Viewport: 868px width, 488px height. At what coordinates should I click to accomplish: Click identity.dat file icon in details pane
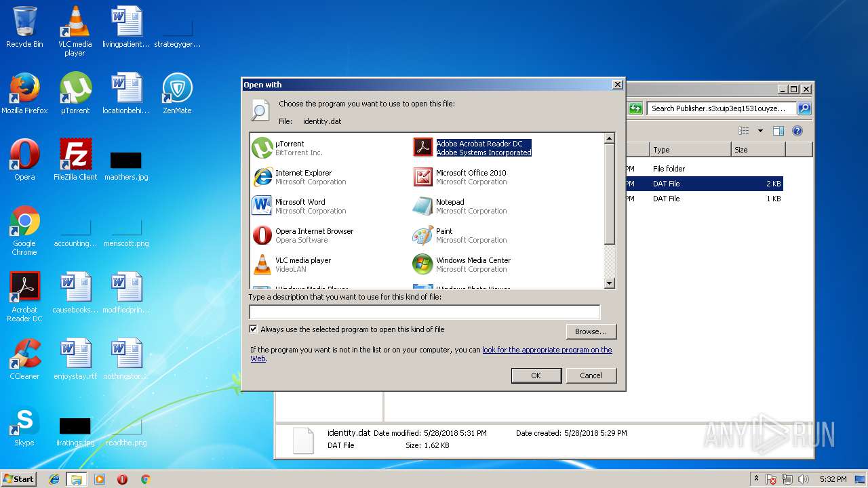302,440
